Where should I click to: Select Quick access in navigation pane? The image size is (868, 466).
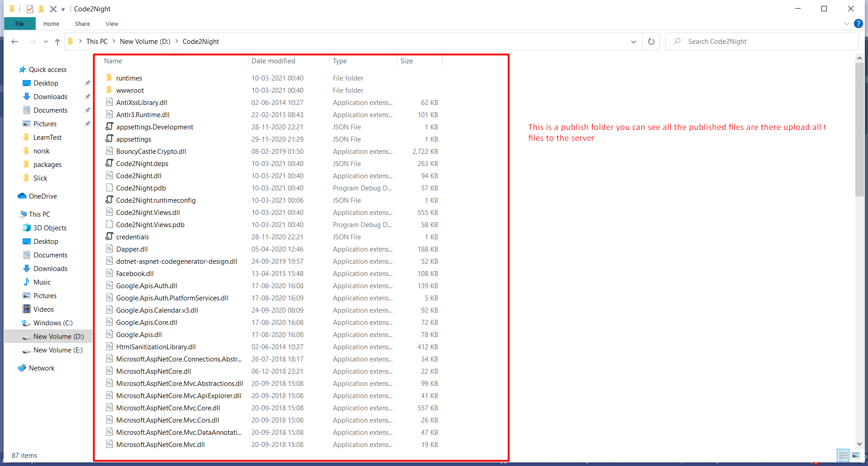click(x=47, y=70)
